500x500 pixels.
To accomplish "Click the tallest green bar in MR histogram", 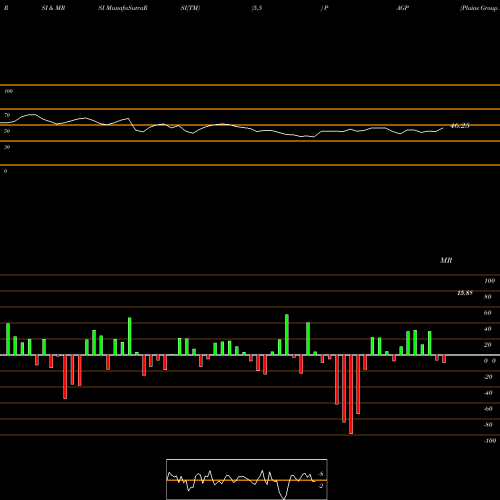I will pos(287,335).
